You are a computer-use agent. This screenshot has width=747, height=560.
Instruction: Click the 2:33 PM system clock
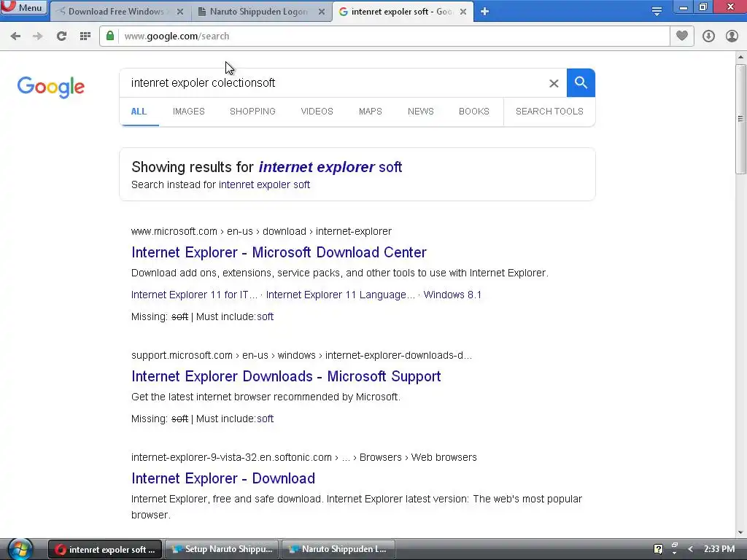click(719, 549)
